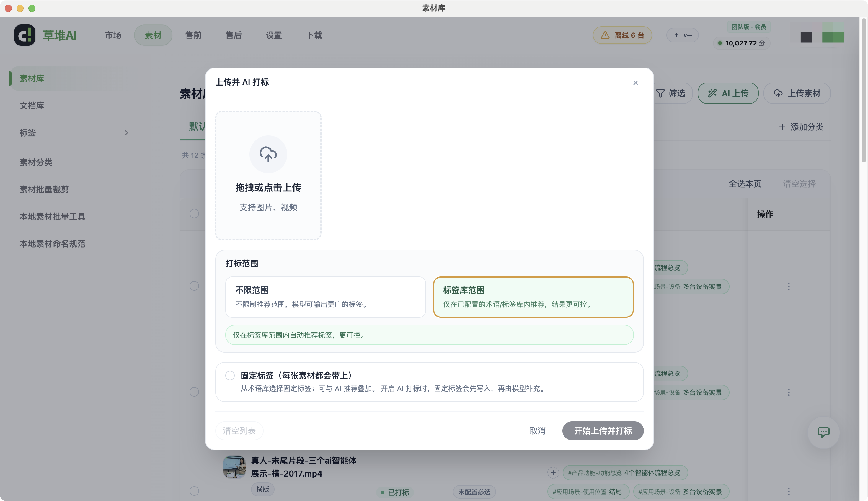Image resolution: width=868 pixels, height=501 pixels.
Task: Click the dark square avatar icon
Action: click(806, 37)
